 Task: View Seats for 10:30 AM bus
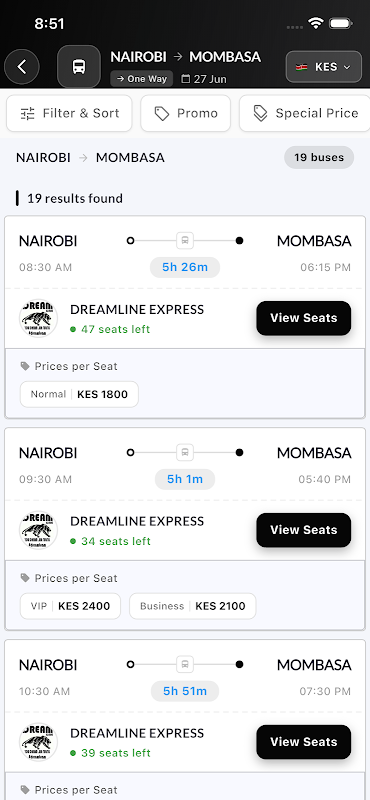tap(304, 742)
